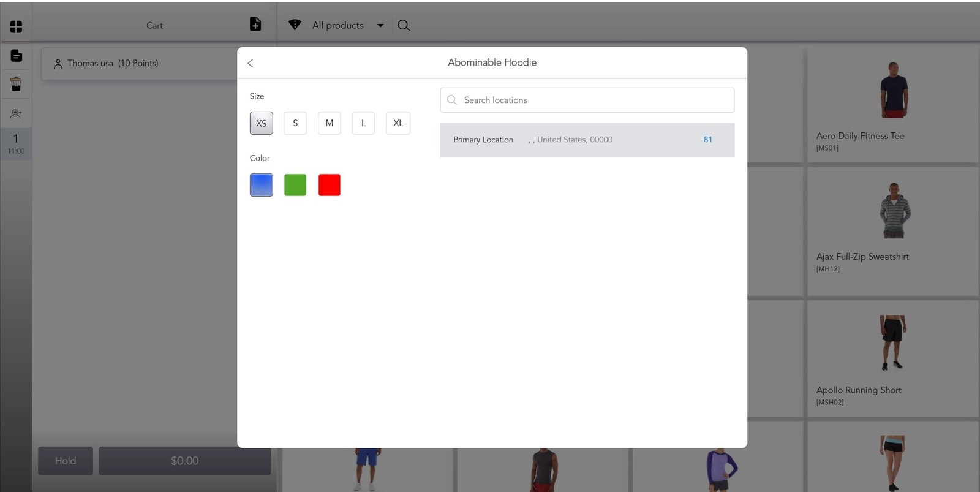980x492 pixels.
Task: Select size S
Action: 295,123
